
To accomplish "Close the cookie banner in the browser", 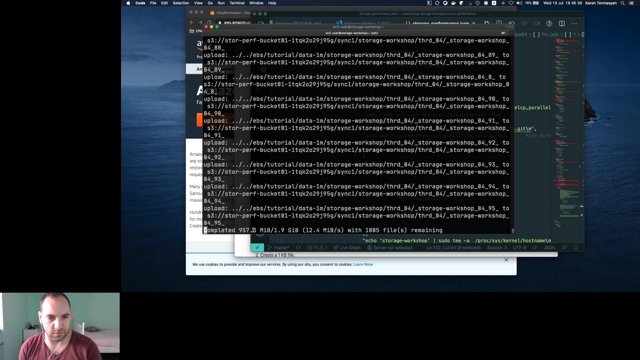I will pyautogui.click(x=506, y=260).
